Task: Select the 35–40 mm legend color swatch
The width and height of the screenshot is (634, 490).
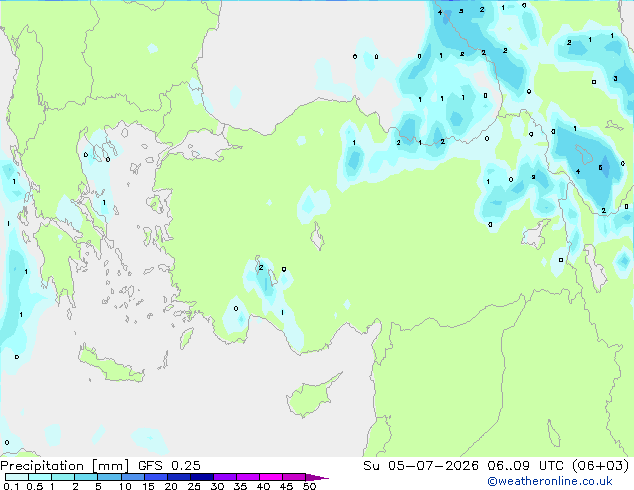Action: (247, 477)
